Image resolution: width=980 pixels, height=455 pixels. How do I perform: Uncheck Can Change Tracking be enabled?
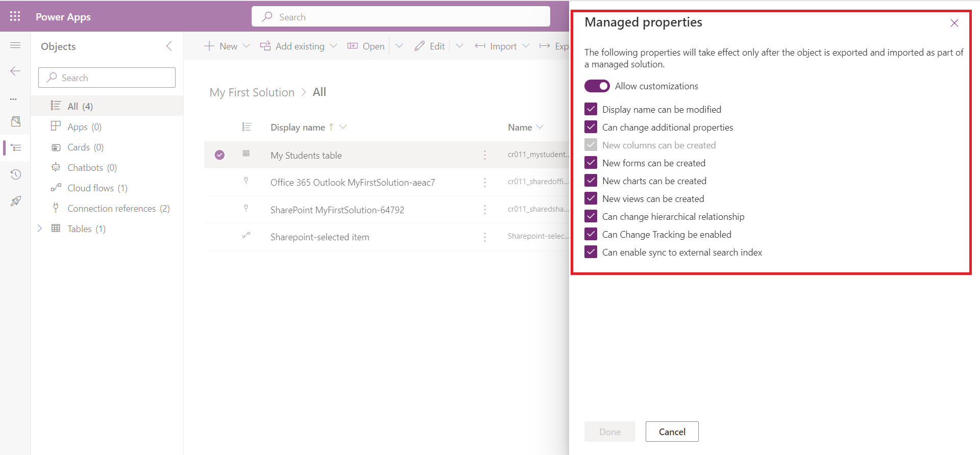pyautogui.click(x=591, y=234)
